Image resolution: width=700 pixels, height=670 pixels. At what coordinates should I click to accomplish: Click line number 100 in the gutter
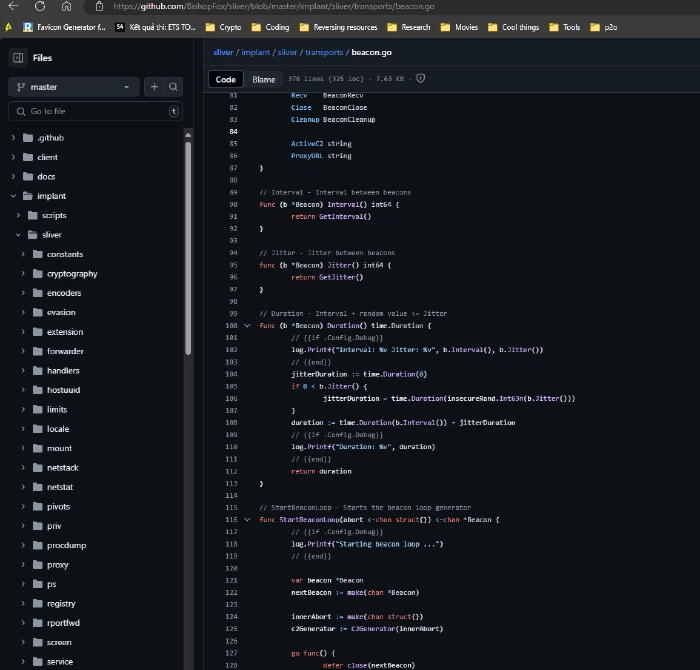point(231,326)
